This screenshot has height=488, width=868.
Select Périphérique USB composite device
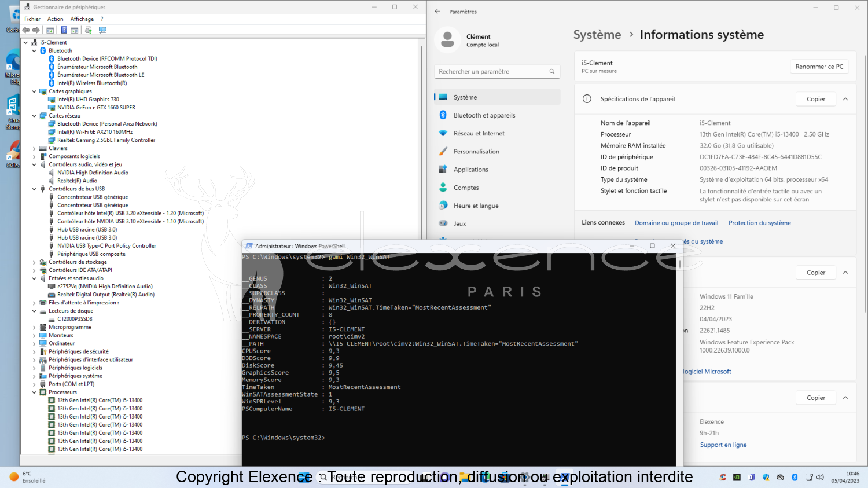pyautogui.click(x=91, y=254)
